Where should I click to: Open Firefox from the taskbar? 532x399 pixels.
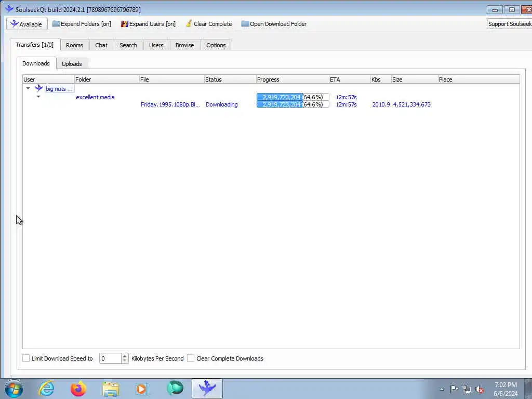pos(78,389)
